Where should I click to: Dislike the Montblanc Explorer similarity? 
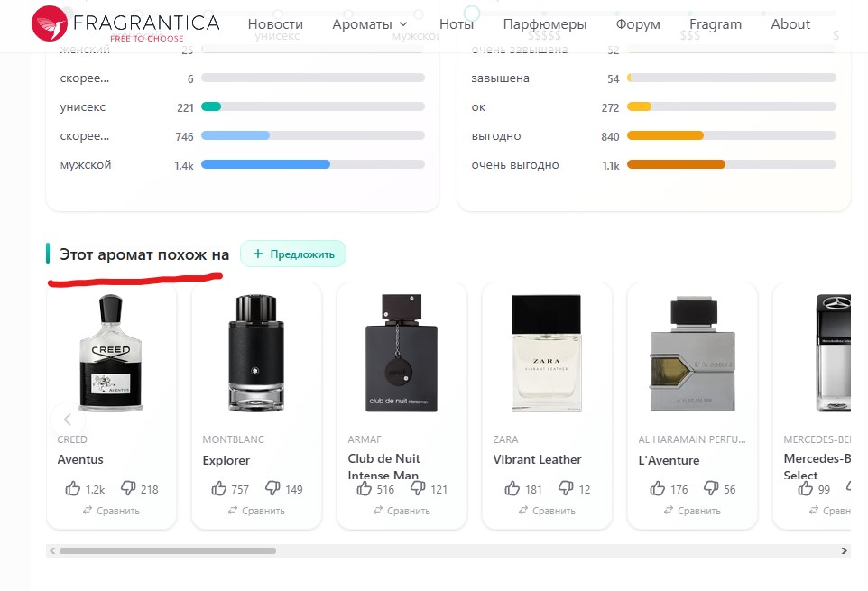pos(272,488)
